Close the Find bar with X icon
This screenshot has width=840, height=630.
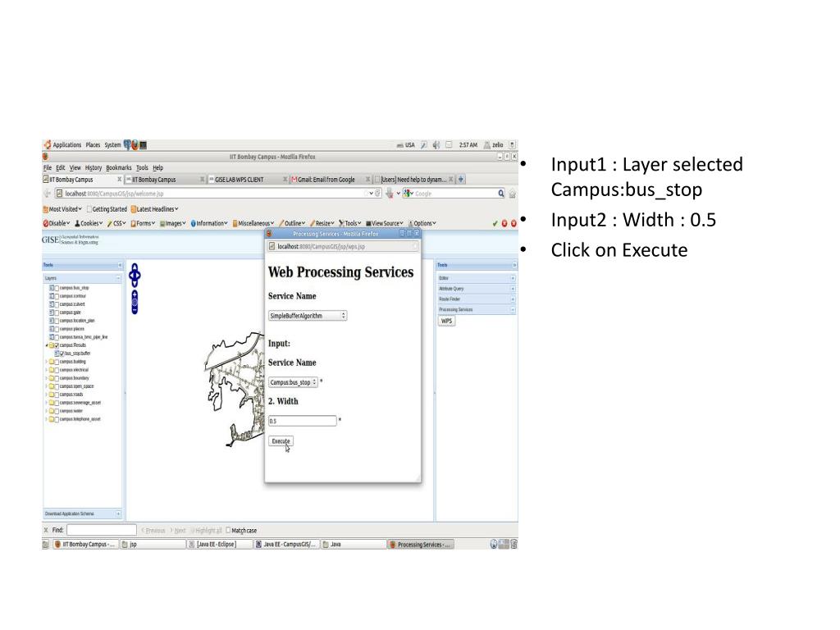(46, 531)
